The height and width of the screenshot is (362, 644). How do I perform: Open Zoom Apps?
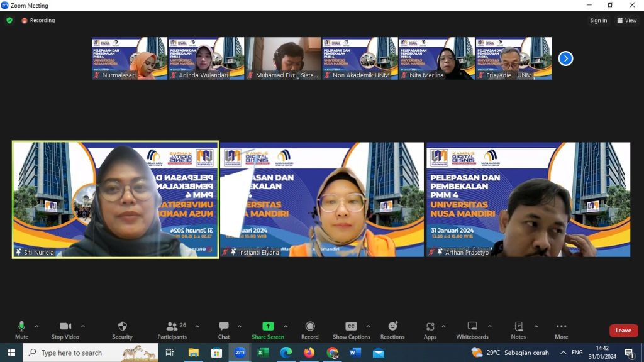[x=430, y=331]
